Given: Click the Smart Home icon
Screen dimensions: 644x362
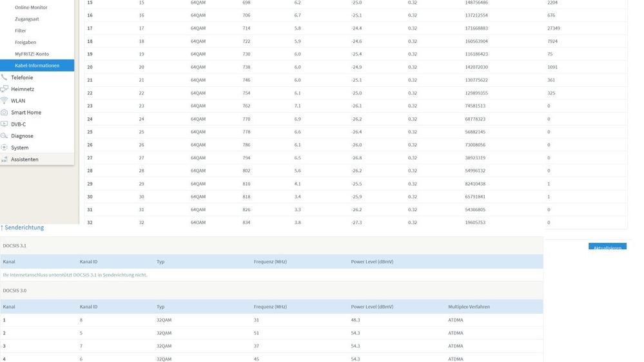Looking at the screenshot, I should click(x=4, y=112).
